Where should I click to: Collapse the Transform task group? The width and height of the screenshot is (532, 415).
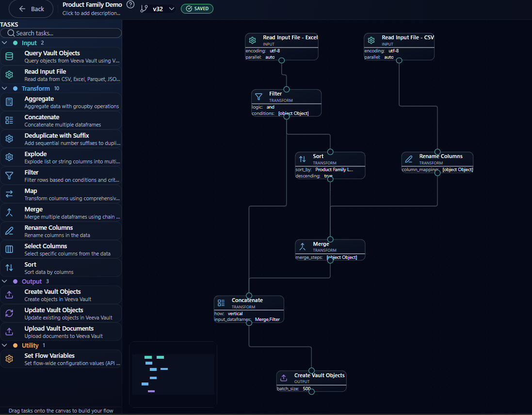[4, 89]
